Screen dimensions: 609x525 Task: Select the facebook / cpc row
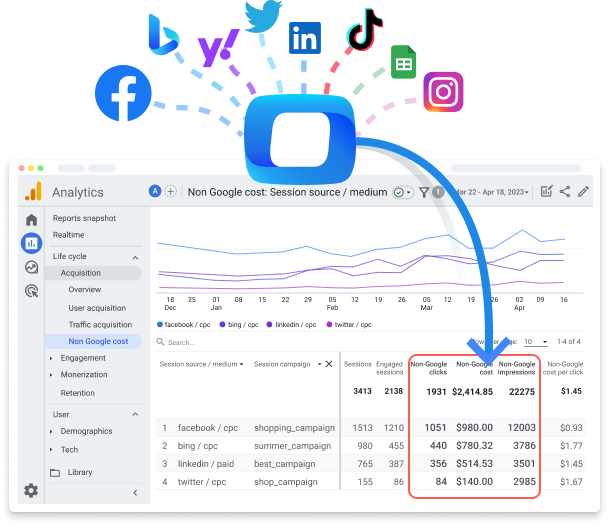tap(371, 428)
